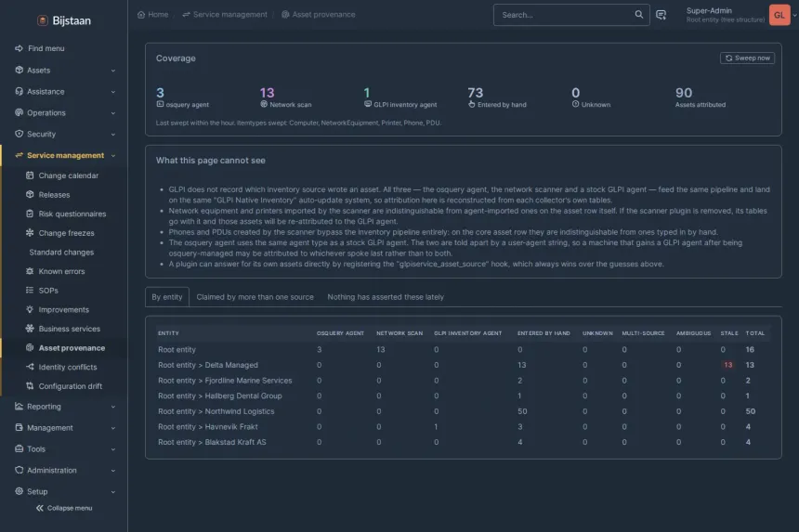799x532 pixels.
Task: Open the user profile dropdown arrow
Action: (x=794, y=15)
